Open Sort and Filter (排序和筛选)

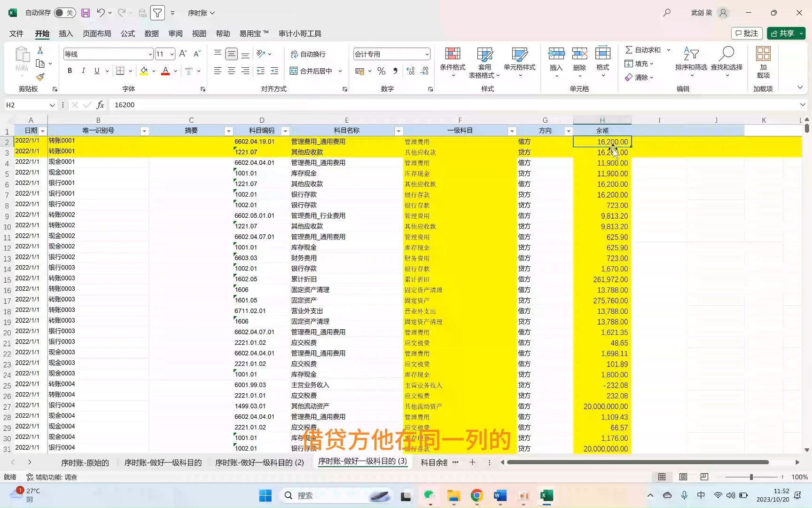coord(691,63)
